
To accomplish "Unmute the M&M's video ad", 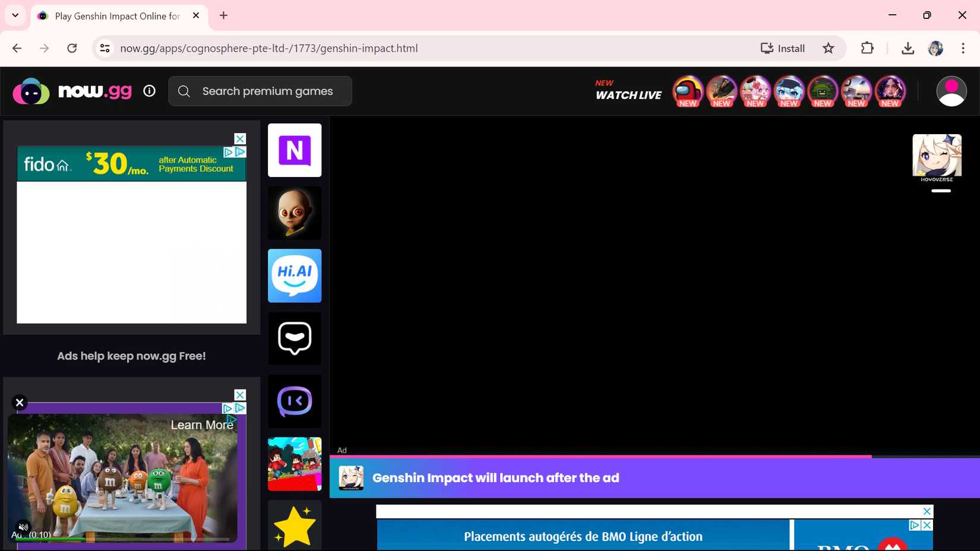I will pos(23,527).
